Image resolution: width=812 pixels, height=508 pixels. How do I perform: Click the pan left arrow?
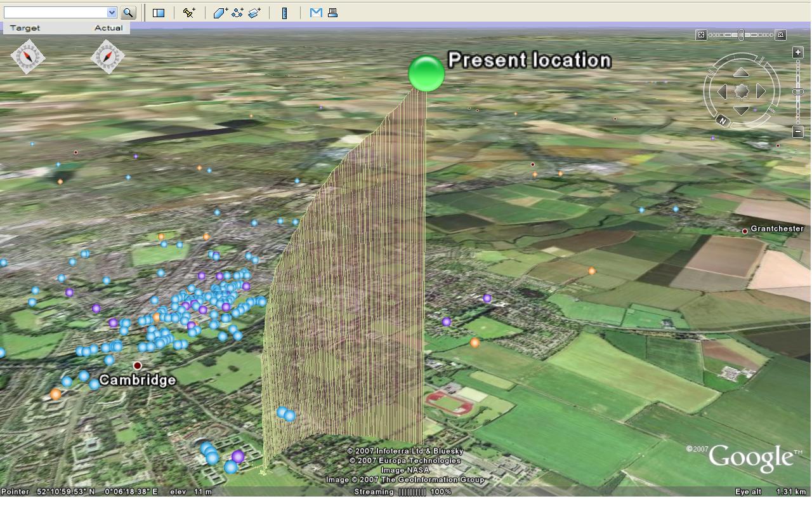click(723, 91)
